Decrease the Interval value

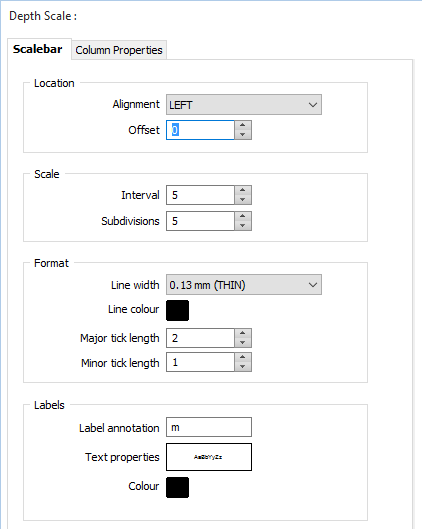pyautogui.click(x=243, y=200)
